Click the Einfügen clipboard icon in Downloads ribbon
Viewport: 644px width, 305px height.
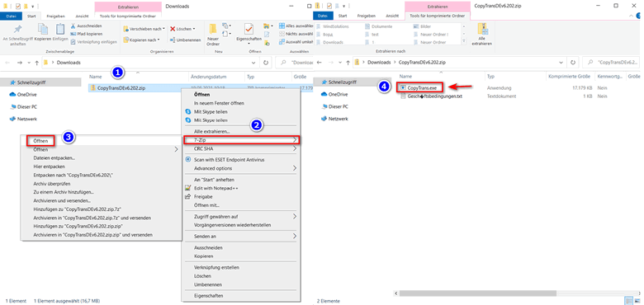(x=60, y=30)
